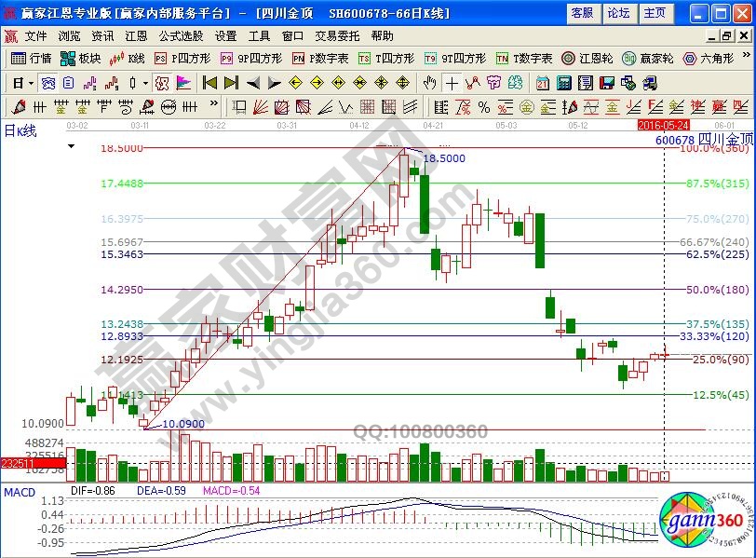The height and width of the screenshot is (558, 756).
Task: Expand the 日K线 chart menu triangle
Action: click(70, 147)
